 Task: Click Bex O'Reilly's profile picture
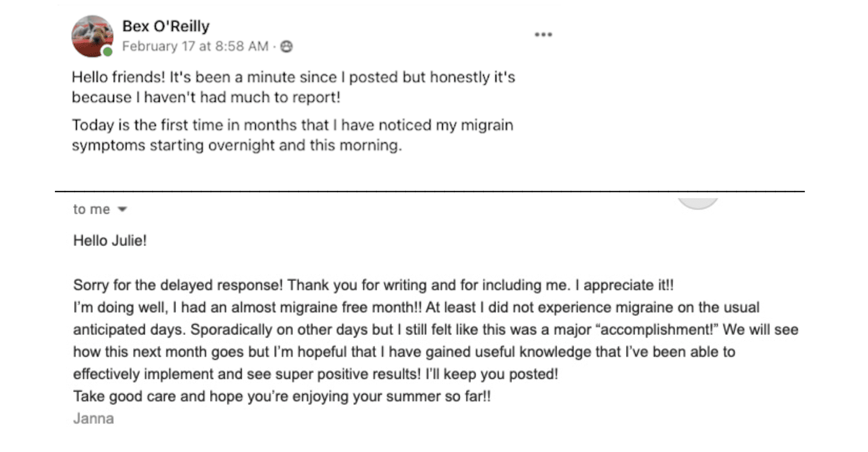click(93, 36)
